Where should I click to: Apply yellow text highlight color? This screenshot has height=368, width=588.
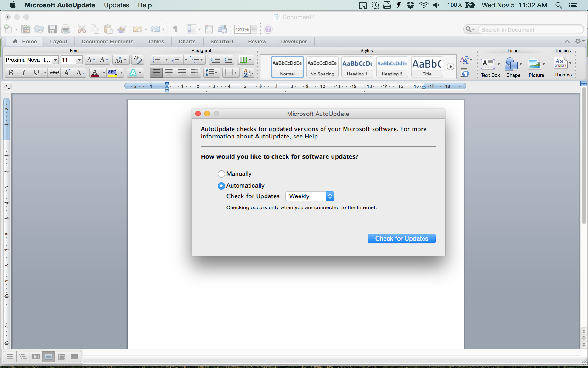tap(113, 72)
